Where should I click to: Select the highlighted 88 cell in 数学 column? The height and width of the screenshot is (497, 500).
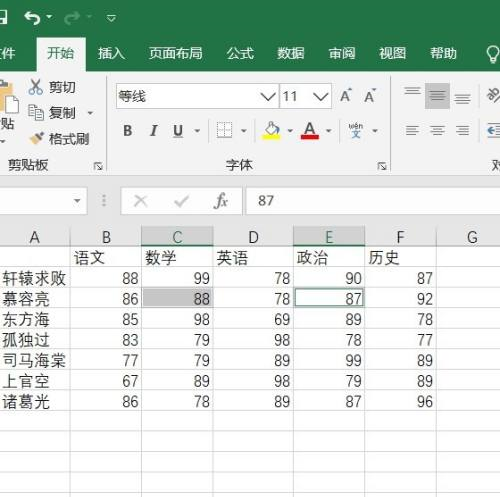(177, 298)
